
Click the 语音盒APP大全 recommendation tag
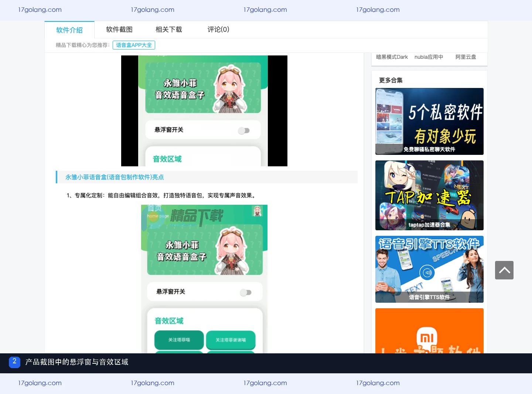coord(134,45)
